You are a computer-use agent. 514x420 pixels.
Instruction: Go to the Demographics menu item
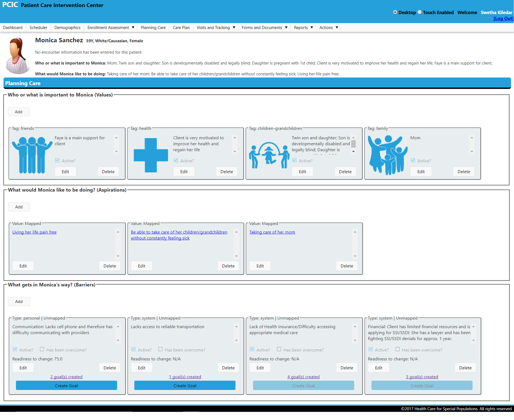click(67, 28)
